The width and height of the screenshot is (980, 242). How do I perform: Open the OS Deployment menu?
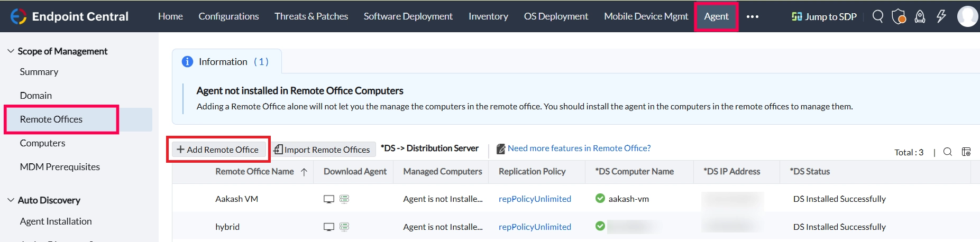tap(556, 16)
